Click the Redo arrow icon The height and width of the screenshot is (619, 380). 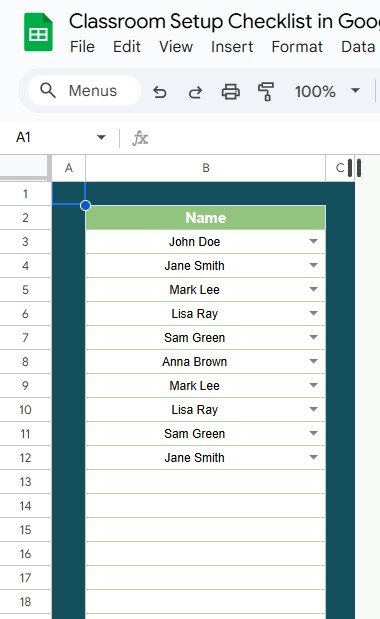tap(195, 92)
